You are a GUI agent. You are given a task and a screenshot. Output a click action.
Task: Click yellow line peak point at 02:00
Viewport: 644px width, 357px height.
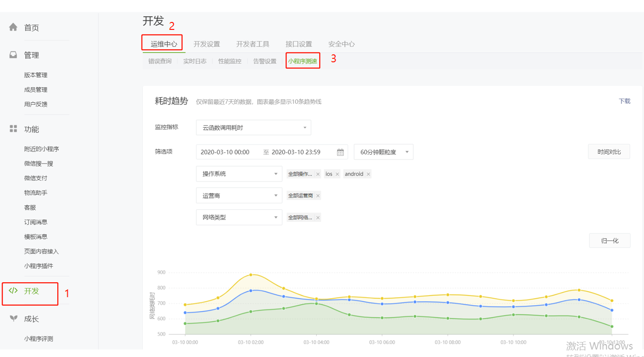[x=251, y=275]
